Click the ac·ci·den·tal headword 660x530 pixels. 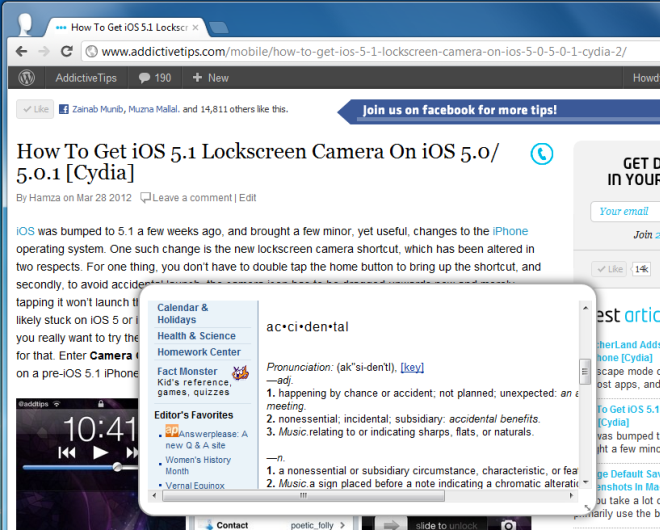[x=307, y=327]
